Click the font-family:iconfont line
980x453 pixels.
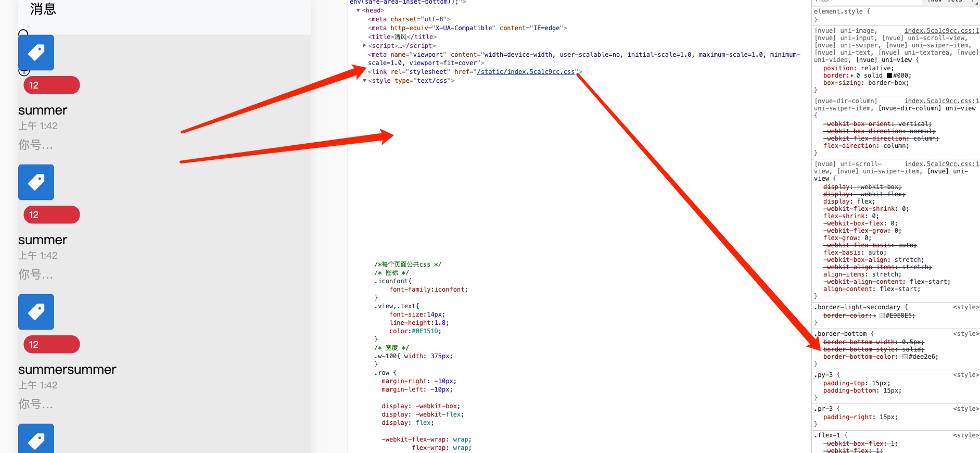pos(428,290)
